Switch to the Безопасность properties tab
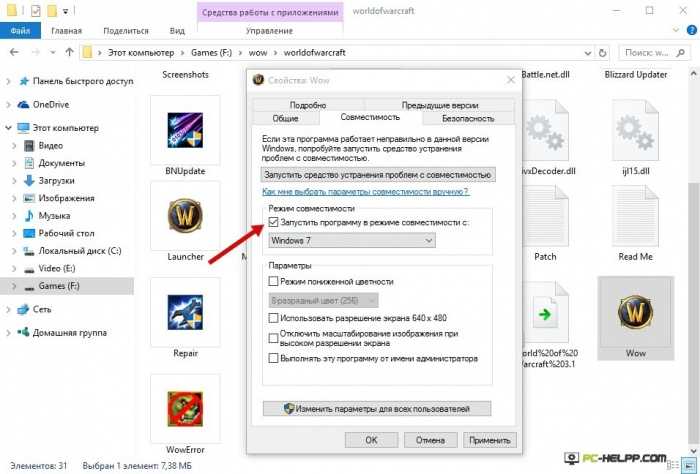Viewport: 700px width, 474px height. [x=468, y=119]
